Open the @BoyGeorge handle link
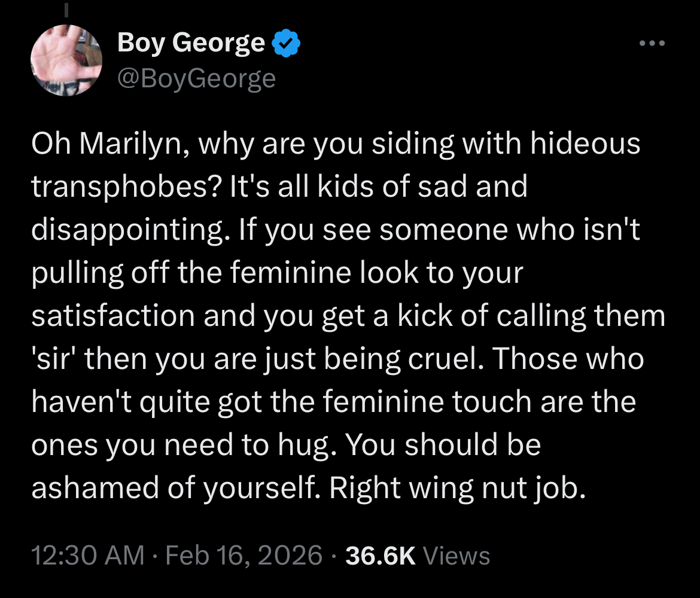The height and width of the screenshot is (598, 700). pyautogui.click(x=197, y=78)
